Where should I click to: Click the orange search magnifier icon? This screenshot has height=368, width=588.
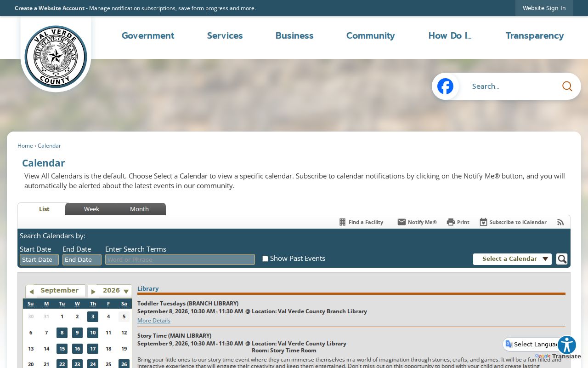[x=567, y=86]
